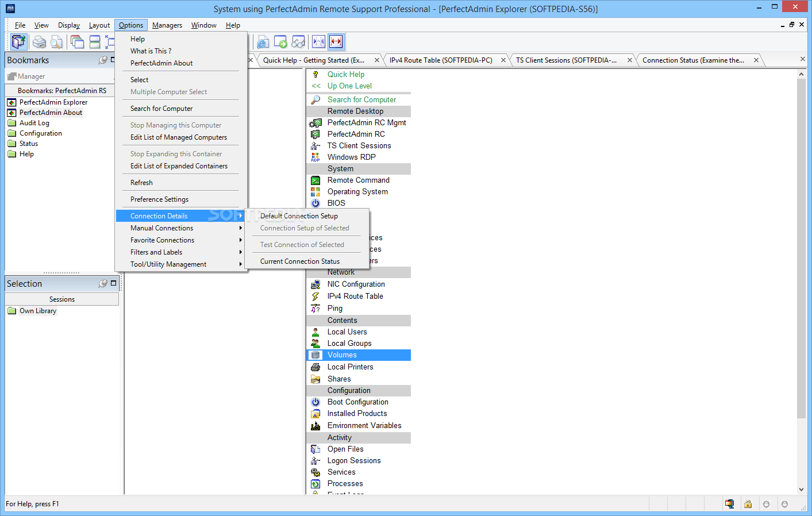812x516 pixels.
Task: Click the eyeglasses toolbar icon
Action: coord(298,42)
